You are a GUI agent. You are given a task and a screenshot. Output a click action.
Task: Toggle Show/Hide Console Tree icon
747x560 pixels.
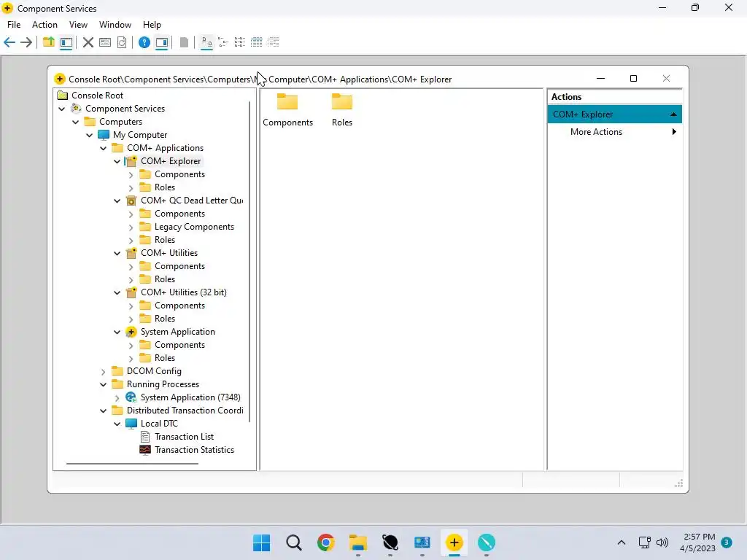(x=66, y=42)
